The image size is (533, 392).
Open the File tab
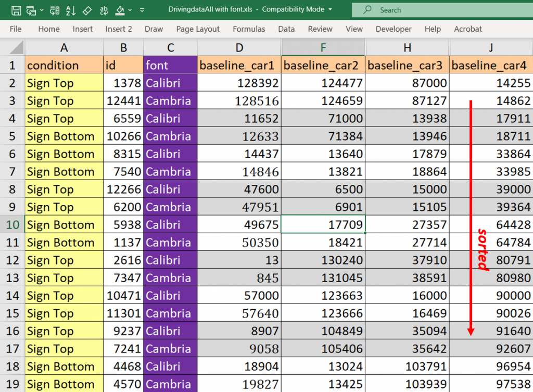pos(16,29)
